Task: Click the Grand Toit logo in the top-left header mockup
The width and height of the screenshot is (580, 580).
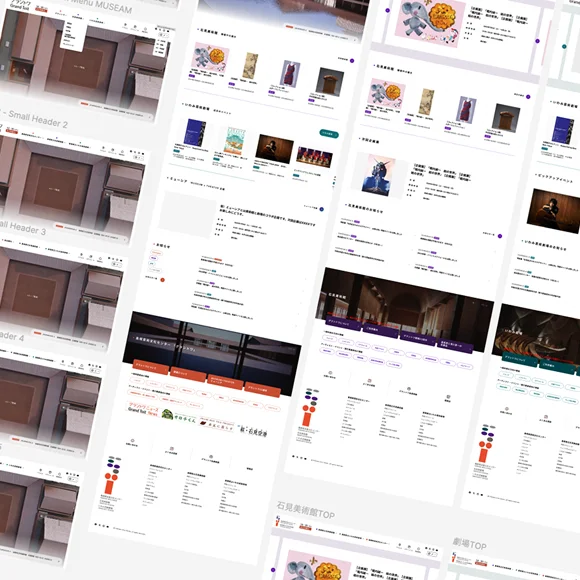Action: pos(19,4)
